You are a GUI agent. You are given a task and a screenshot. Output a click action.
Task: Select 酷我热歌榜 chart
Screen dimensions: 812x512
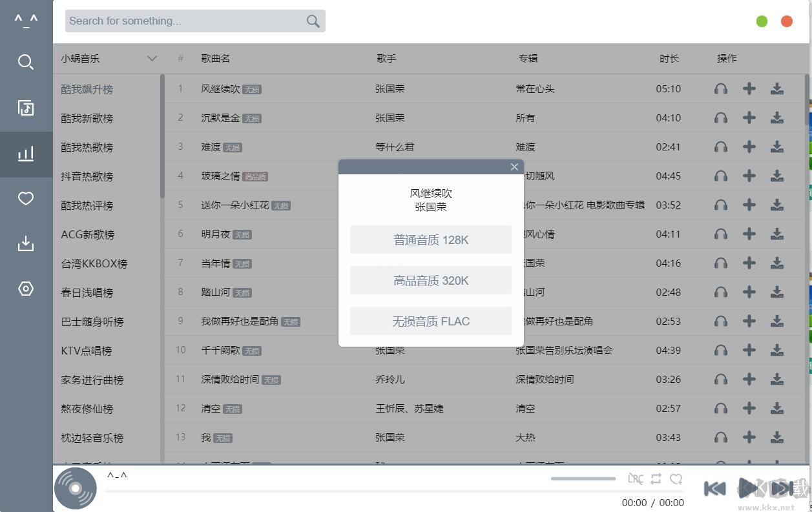pos(87,148)
